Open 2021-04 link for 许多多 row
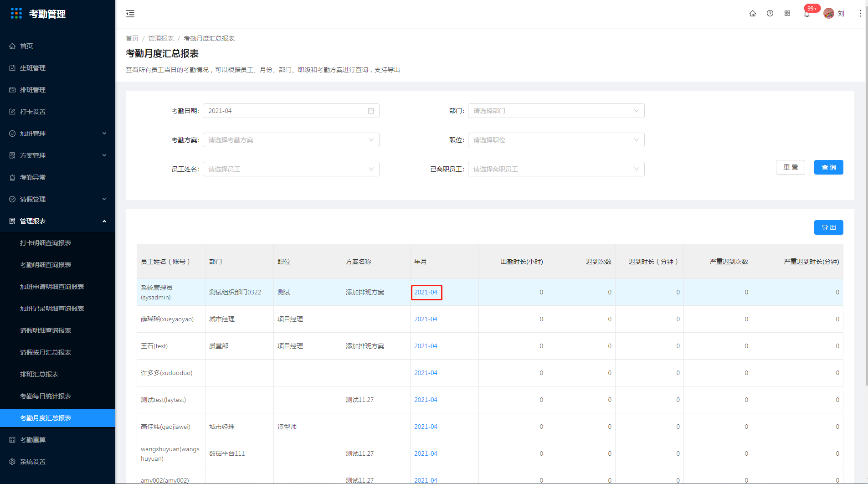The image size is (868, 484). pos(426,373)
